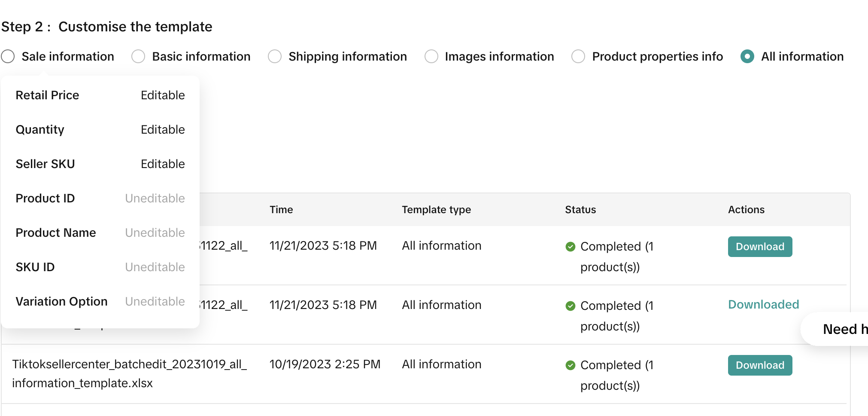Click the Downloaded link in second row

[x=763, y=305]
